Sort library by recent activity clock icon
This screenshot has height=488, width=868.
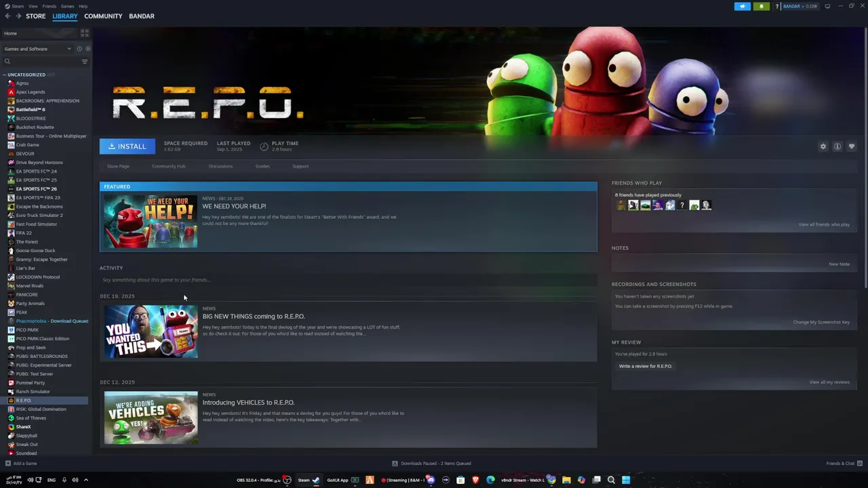click(x=79, y=49)
